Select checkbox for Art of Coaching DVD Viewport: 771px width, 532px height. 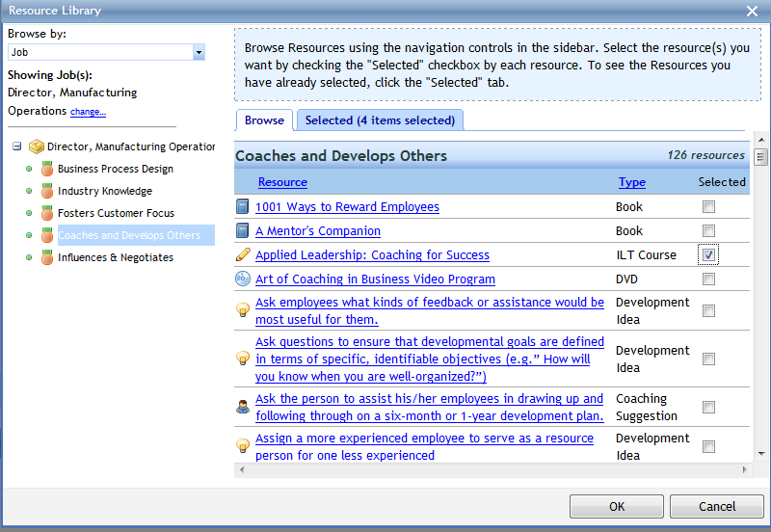click(x=708, y=279)
